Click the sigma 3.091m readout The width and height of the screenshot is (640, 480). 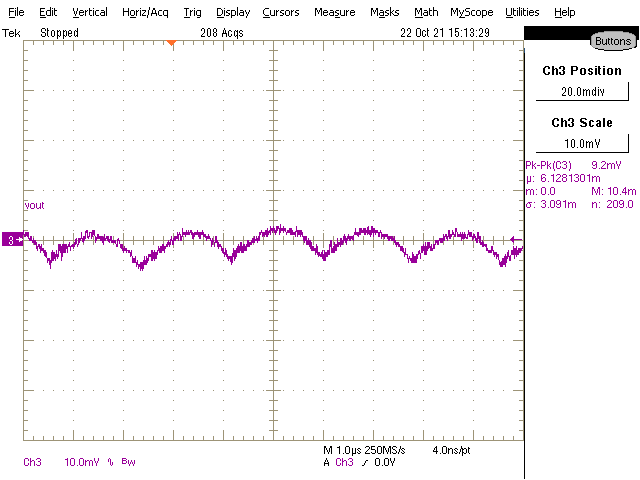coord(551,204)
